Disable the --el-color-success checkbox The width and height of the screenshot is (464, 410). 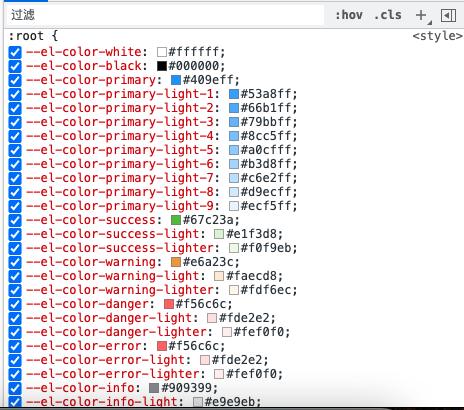(15, 220)
